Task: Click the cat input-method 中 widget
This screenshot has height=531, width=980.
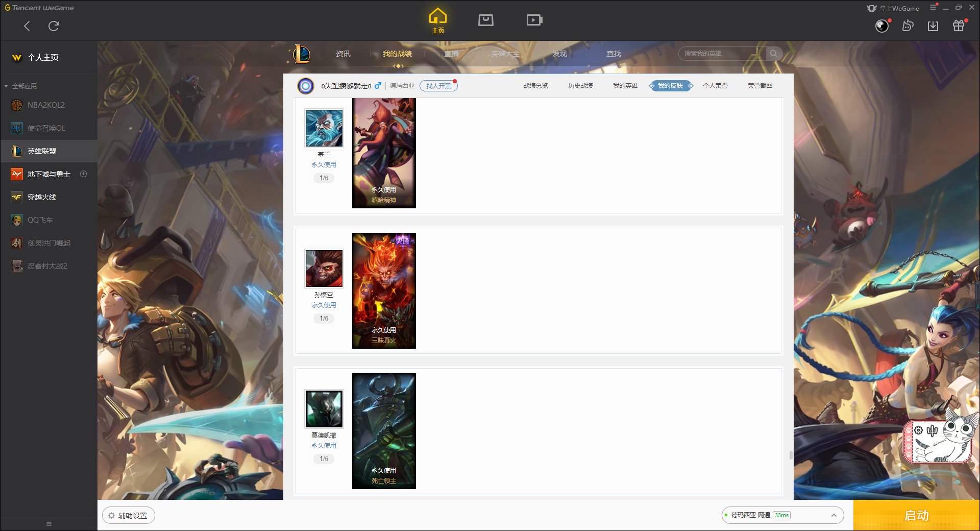Action: pyautogui.click(x=932, y=431)
